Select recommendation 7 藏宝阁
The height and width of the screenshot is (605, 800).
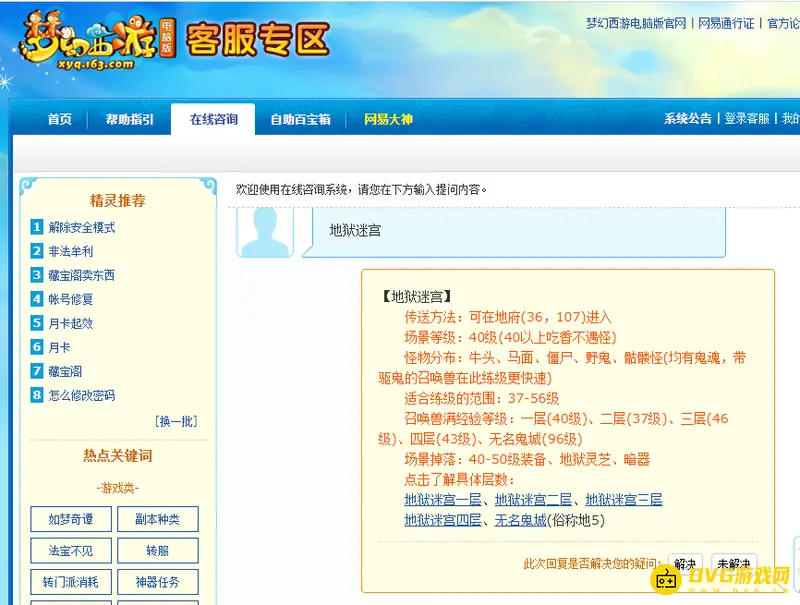[x=65, y=371]
